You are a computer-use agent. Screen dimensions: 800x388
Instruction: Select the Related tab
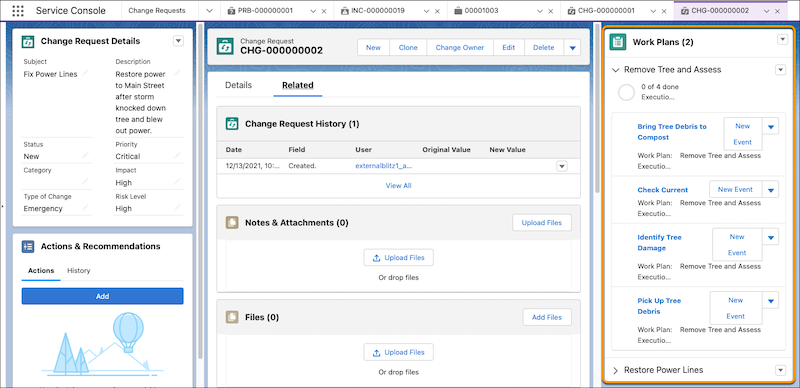click(x=298, y=85)
